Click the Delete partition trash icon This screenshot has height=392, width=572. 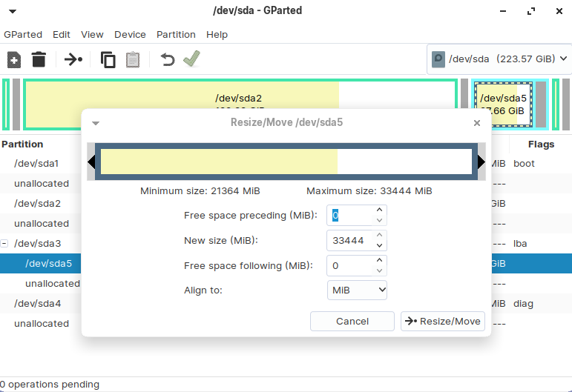[39, 59]
